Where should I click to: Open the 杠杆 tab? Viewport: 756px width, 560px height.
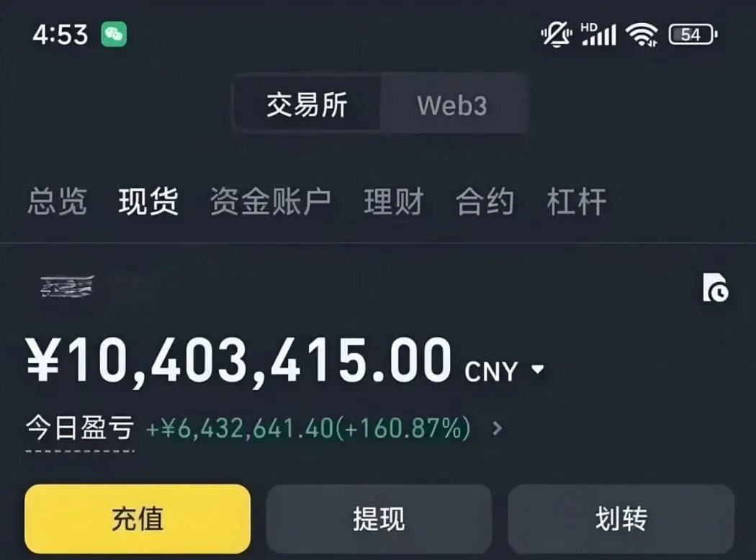(576, 201)
